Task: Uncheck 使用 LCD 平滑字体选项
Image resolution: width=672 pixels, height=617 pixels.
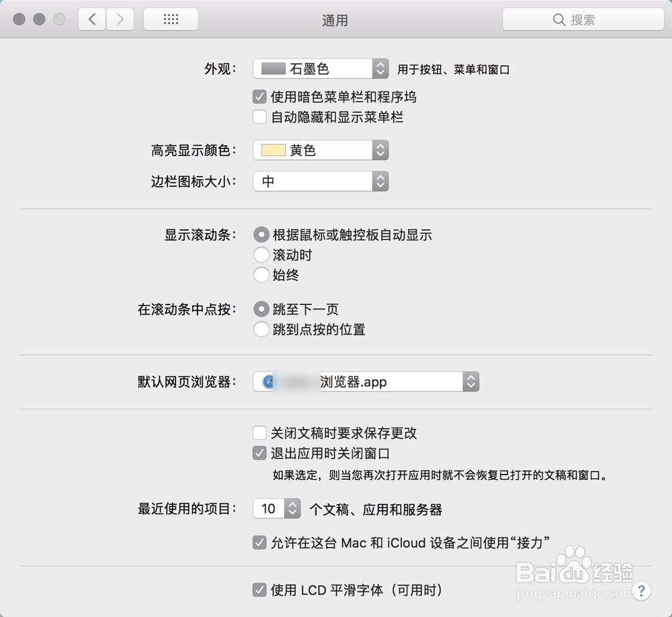Action: 259,589
